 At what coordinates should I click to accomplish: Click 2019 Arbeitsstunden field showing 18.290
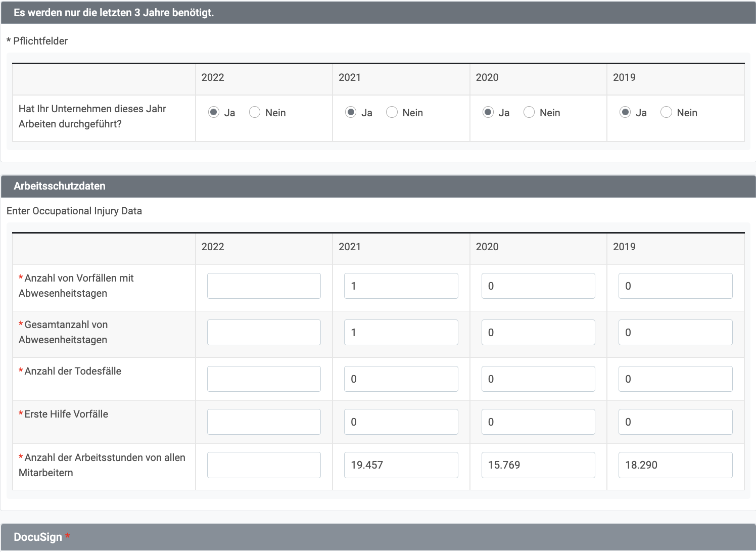(675, 465)
